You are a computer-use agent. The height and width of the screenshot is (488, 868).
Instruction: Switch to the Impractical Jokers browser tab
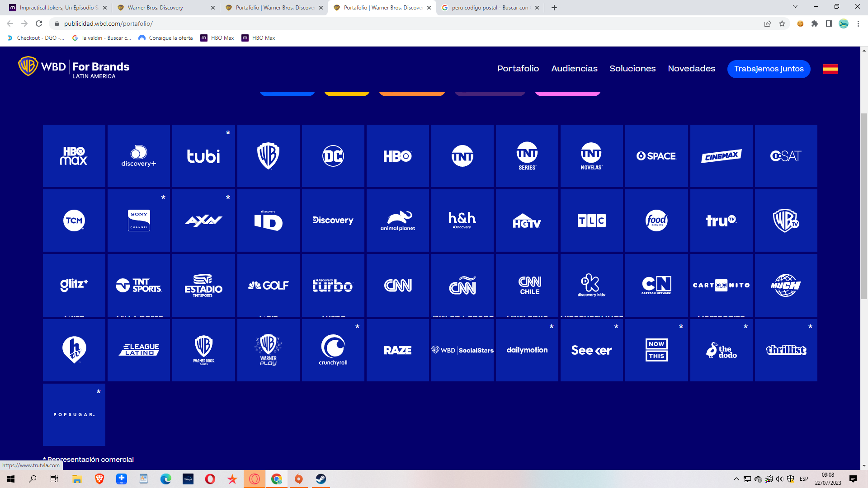click(57, 8)
